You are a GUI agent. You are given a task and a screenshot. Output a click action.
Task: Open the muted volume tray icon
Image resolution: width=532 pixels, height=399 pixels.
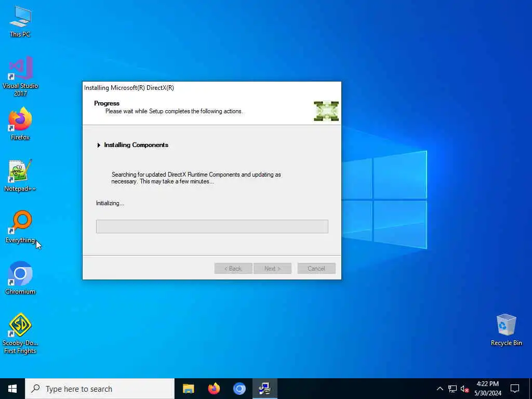coord(464,389)
